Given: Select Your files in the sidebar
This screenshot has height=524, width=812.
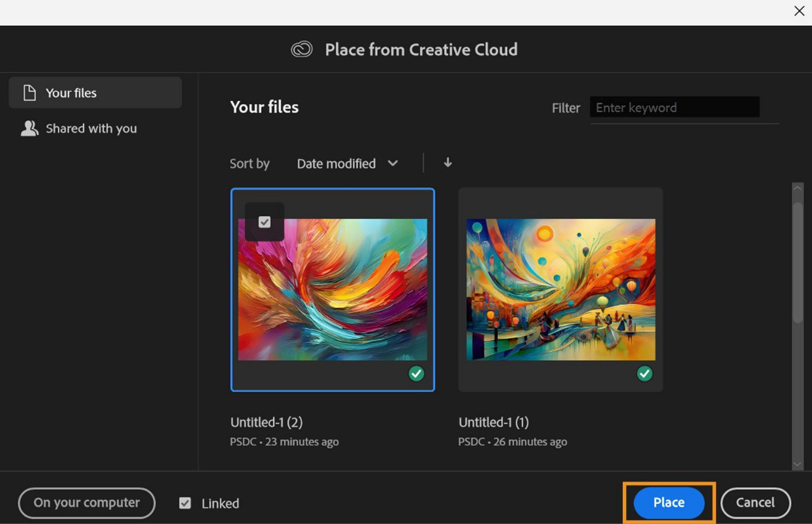Looking at the screenshot, I should pos(70,92).
